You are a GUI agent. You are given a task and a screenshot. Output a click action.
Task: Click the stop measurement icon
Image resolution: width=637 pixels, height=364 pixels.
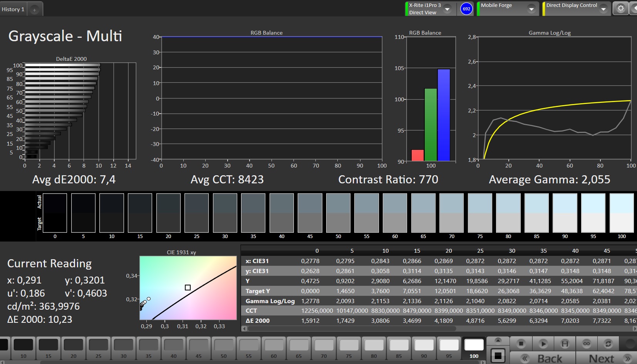tap(521, 343)
